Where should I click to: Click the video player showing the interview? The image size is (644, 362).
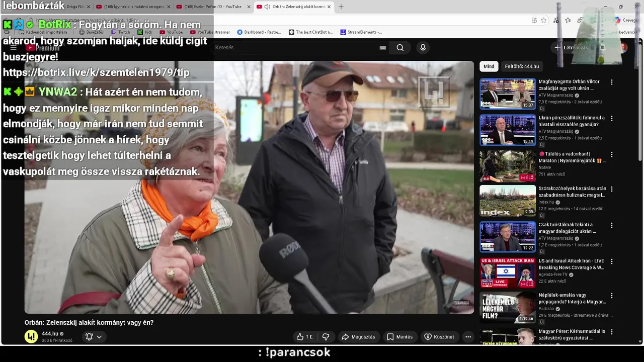click(249, 188)
